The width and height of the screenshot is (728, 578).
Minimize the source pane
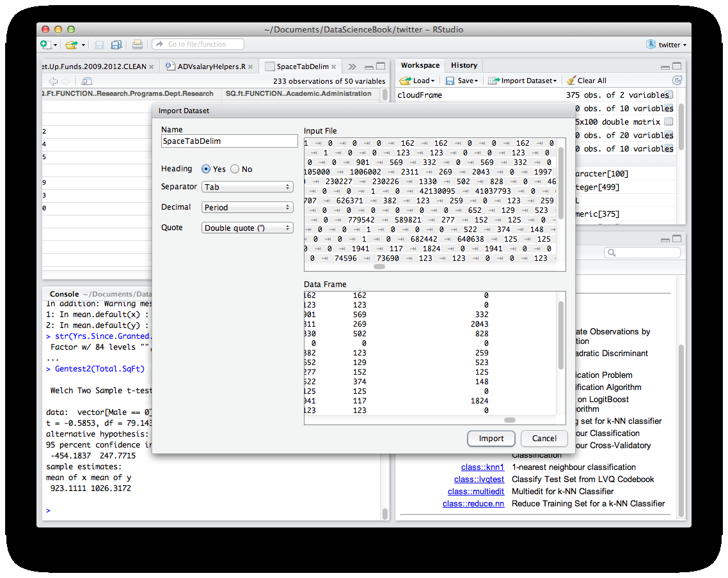point(369,66)
